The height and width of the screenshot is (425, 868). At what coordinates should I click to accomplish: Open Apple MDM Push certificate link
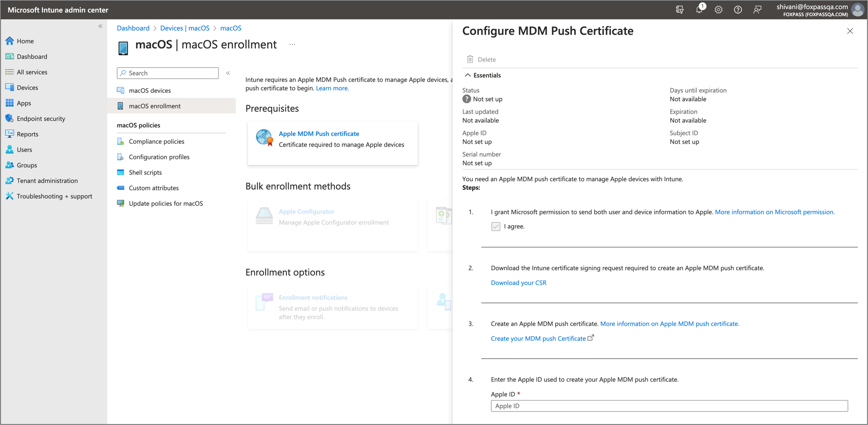click(319, 134)
